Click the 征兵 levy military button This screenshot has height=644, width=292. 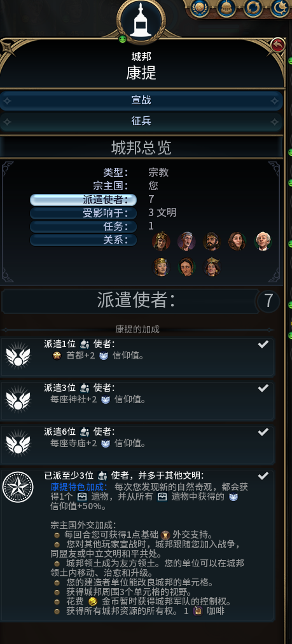click(141, 121)
